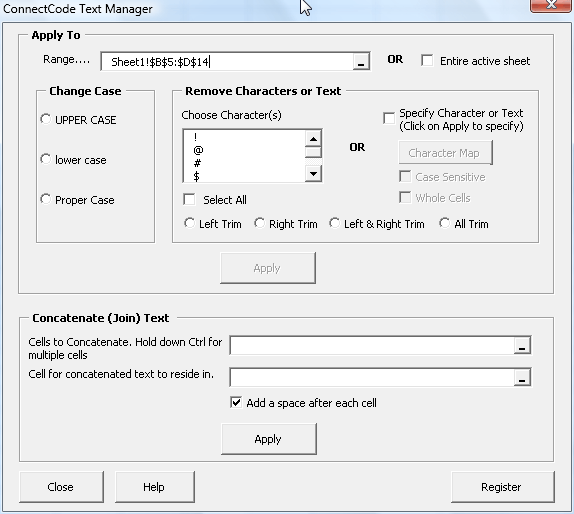
Task: Select the $ character in the list
Action: click(197, 176)
